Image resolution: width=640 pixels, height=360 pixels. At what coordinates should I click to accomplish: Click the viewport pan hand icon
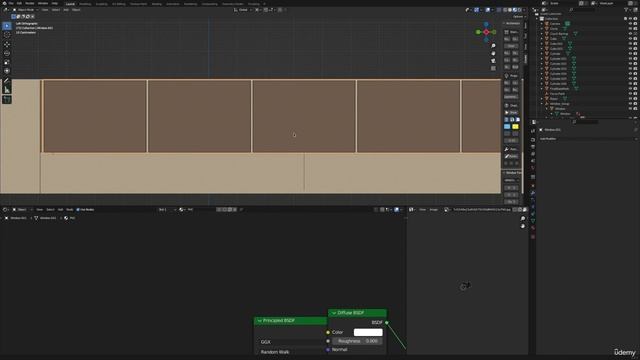coord(493,53)
